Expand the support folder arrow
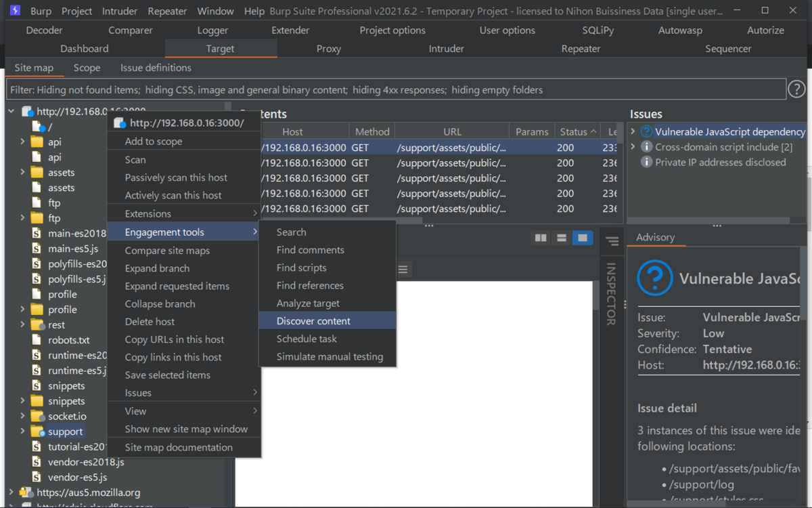 pyautogui.click(x=22, y=431)
